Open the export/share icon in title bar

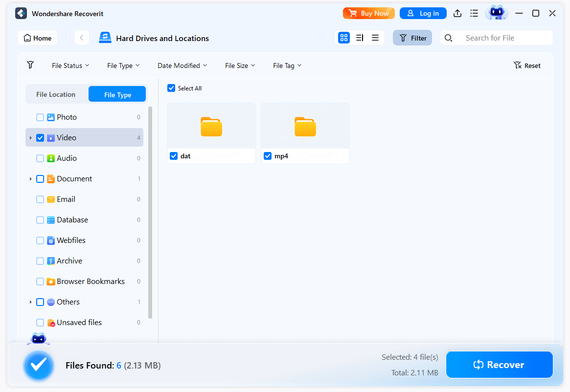point(457,13)
